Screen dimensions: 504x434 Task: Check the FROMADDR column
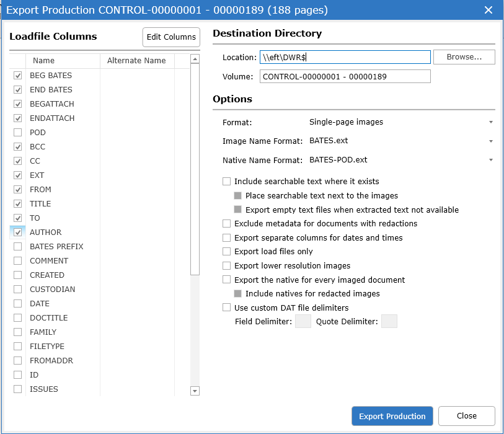pos(18,360)
